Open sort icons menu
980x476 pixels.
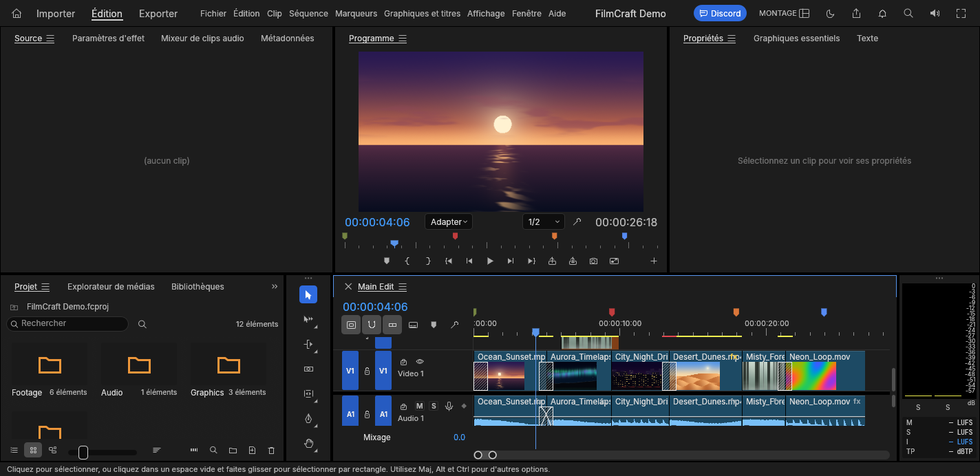pos(157,451)
